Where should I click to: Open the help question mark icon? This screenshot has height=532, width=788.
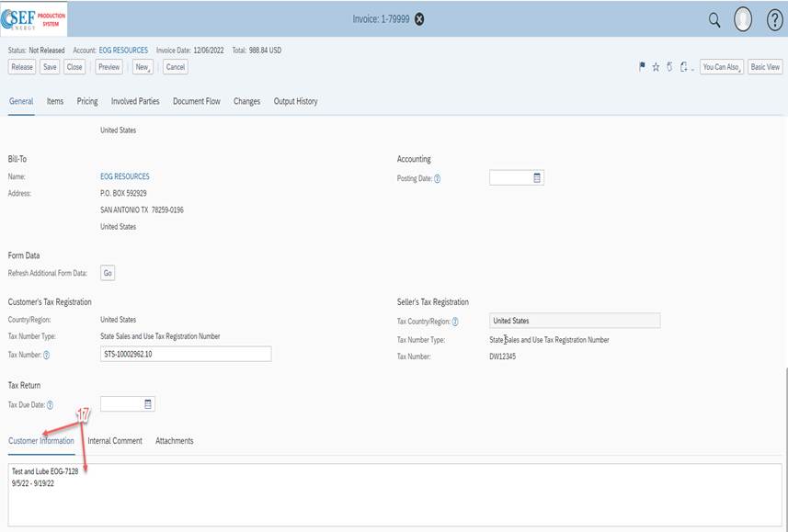[774, 17]
